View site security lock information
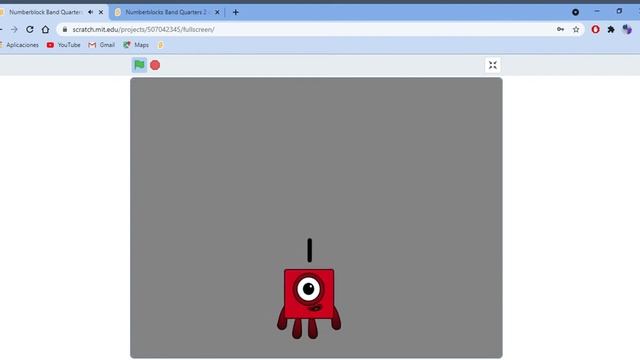Viewport: 640px width, 360px height. click(x=64, y=29)
